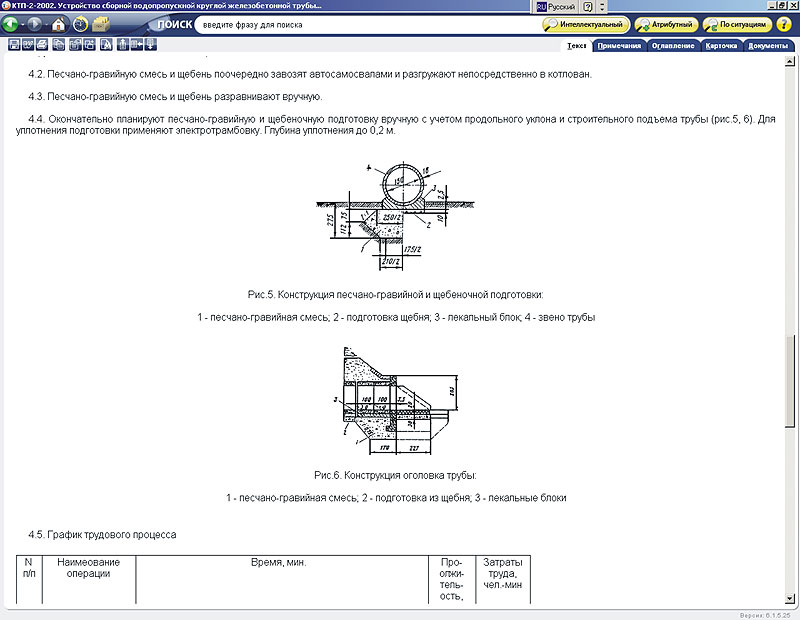Switch to the Оглавление tab
The width and height of the screenshot is (800, 620).
(x=673, y=46)
